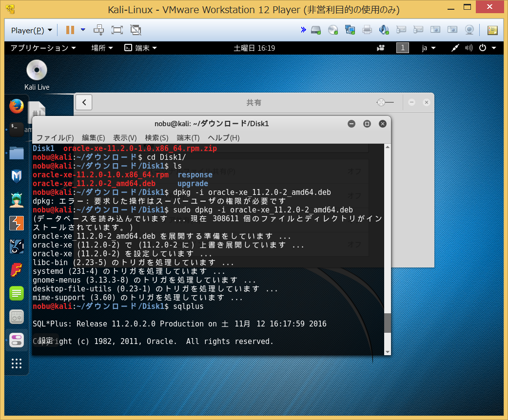Launch Firefox from the dock
Image resolution: width=508 pixels, height=420 pixels.
pos(16,106)
